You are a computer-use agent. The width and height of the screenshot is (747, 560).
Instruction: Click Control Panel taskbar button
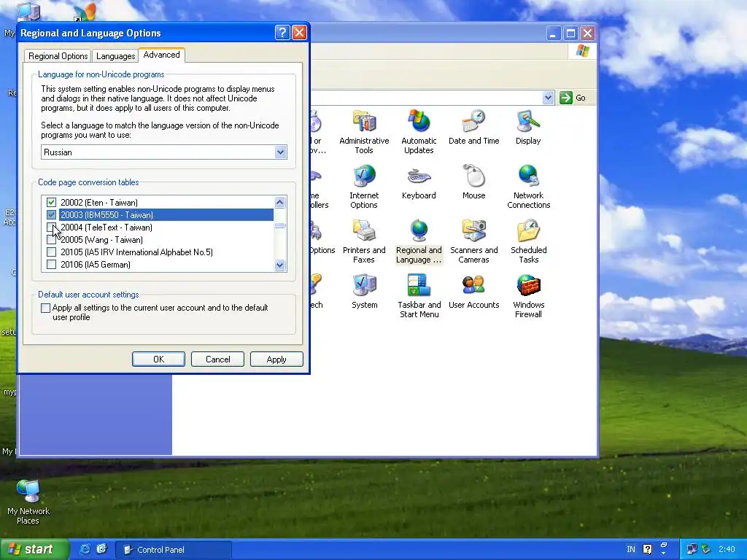[x=174, y=550]
